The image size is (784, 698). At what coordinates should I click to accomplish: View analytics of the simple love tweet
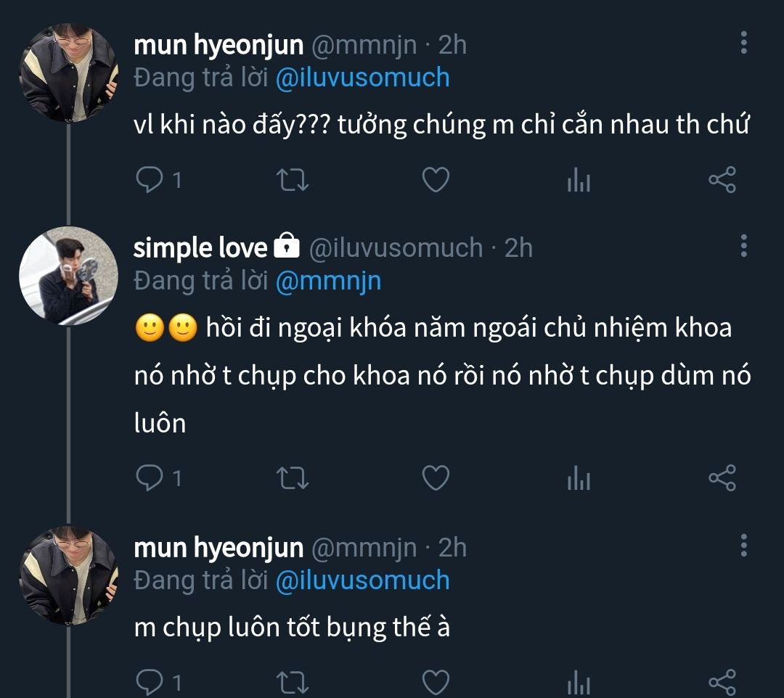pos(579,478)
